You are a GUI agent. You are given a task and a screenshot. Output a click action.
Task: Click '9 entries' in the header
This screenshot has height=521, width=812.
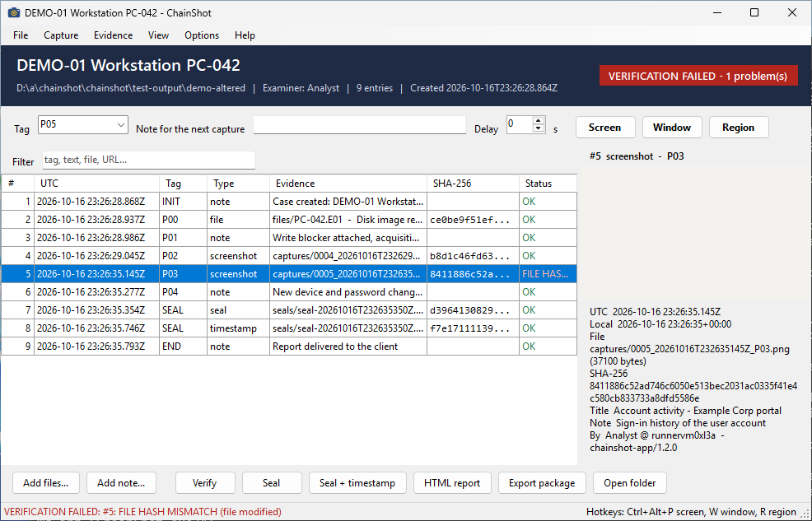[x=375, y=88]
